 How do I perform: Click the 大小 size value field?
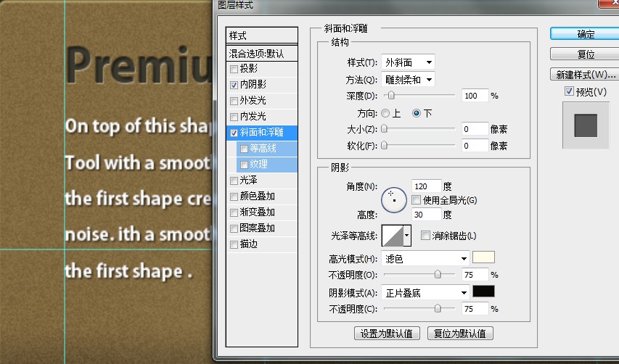[475, 129]
